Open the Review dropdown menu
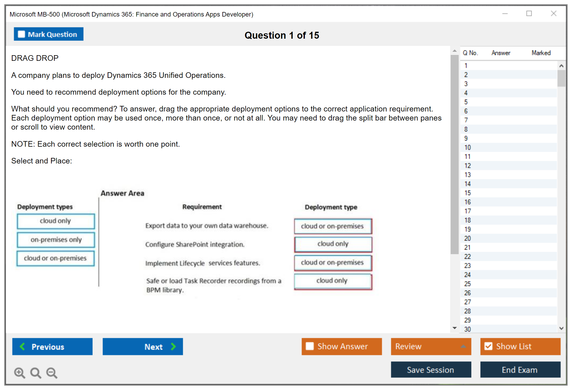 tap(463, 346)
